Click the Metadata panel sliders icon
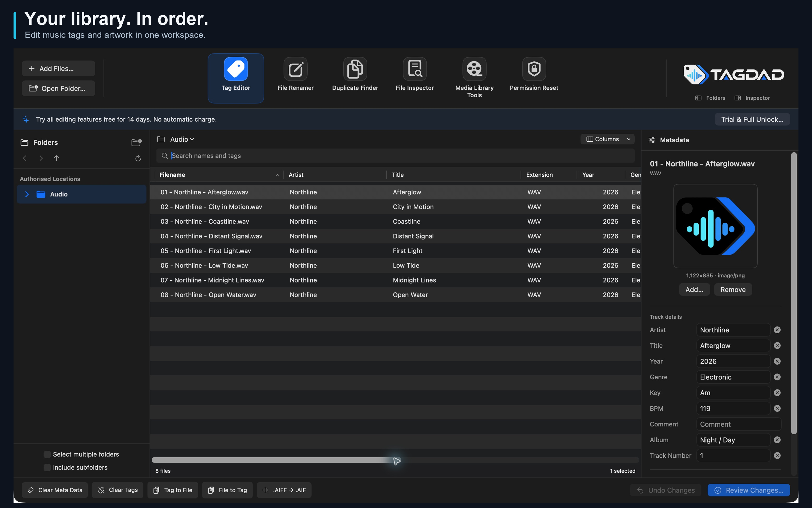 (x=652, y=140)
